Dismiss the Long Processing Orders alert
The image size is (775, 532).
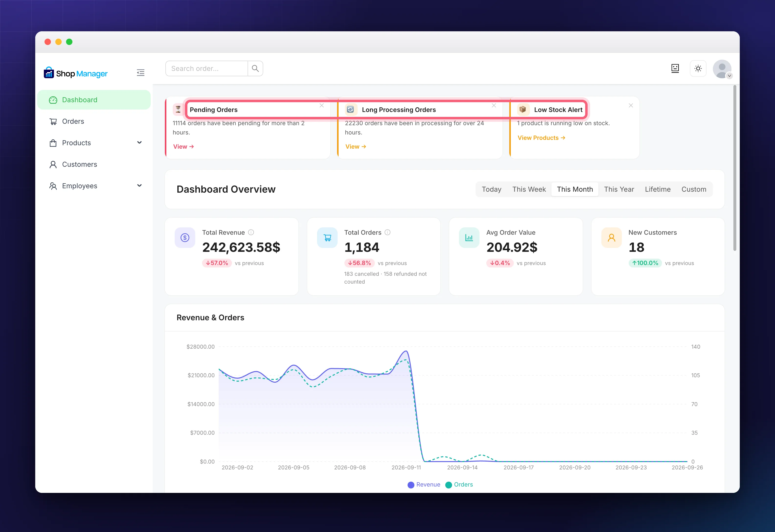pos(494,105)
